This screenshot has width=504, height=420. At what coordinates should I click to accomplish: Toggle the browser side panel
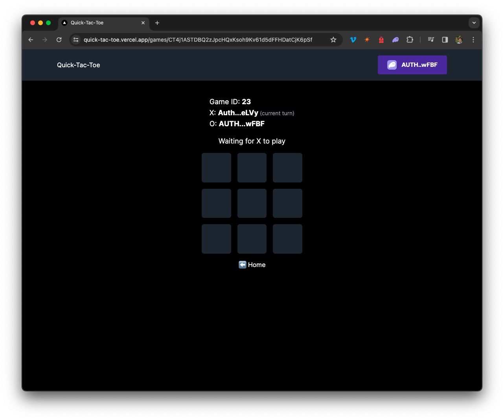click(x=445, y=40)
